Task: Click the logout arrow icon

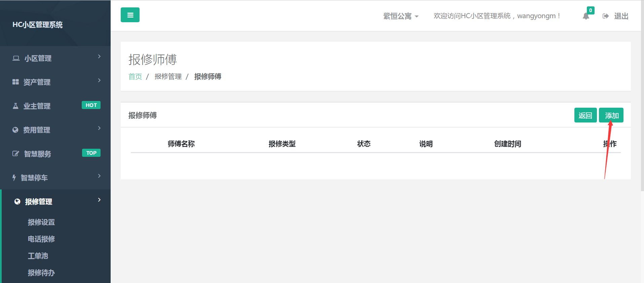Action: (606, 16)
